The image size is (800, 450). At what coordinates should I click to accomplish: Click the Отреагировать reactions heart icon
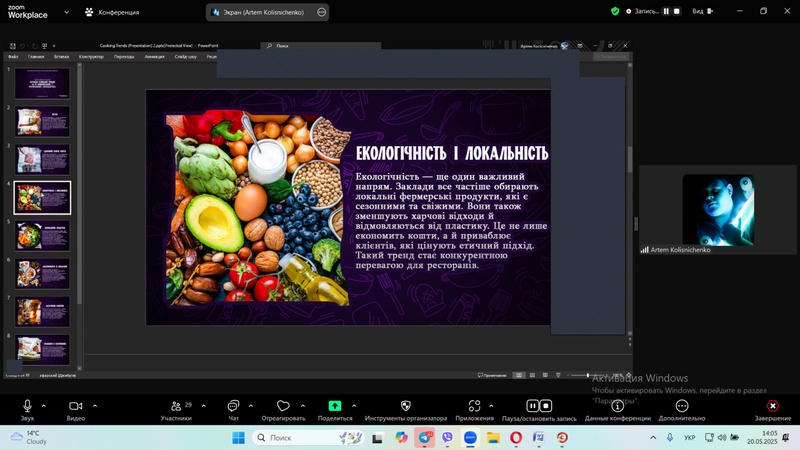tap(283, 406)
